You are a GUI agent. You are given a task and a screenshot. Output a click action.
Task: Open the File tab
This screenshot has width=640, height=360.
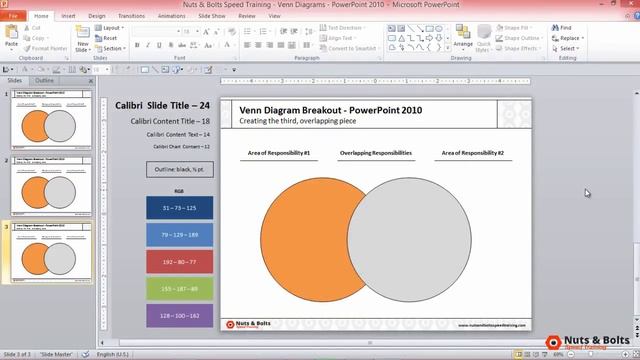tap(13, 16)
